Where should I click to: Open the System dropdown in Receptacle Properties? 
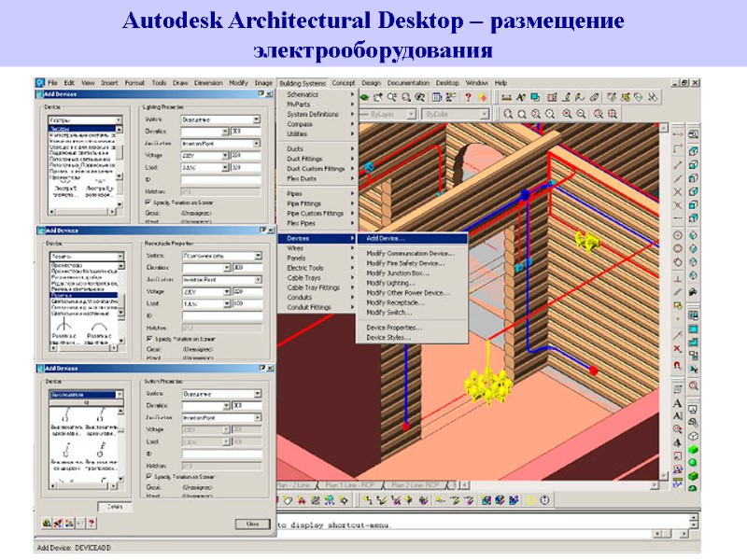[258, 256]
